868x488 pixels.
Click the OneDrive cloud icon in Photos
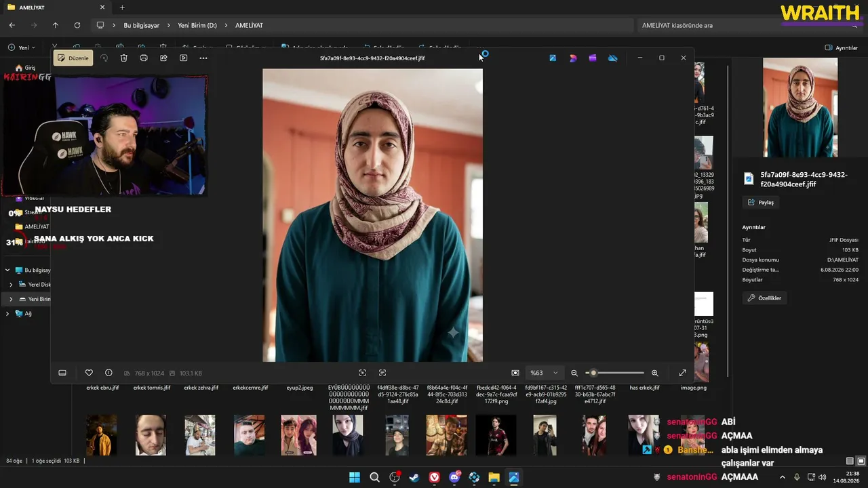(613, 58)
